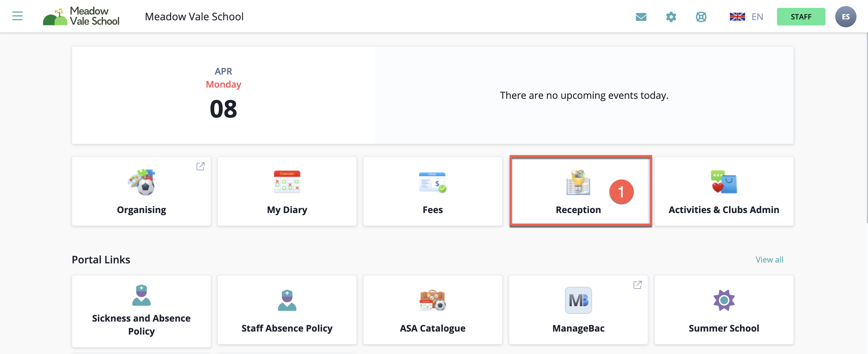Open the My Diary calendar tile

(287, 191)
